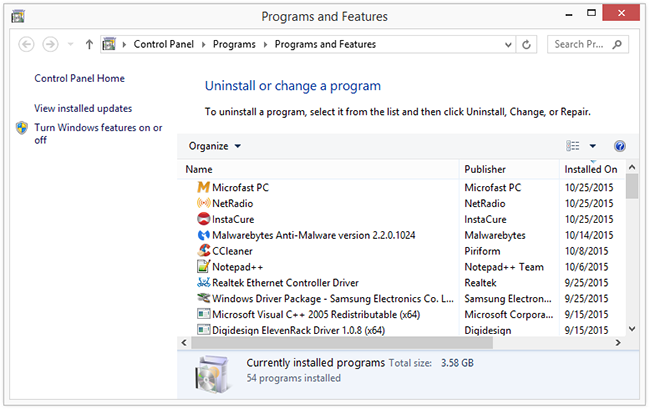The height and width of the screenshot is (409, 650).
Task: Click the CCleaner program icon
Action: click(203, 251)
